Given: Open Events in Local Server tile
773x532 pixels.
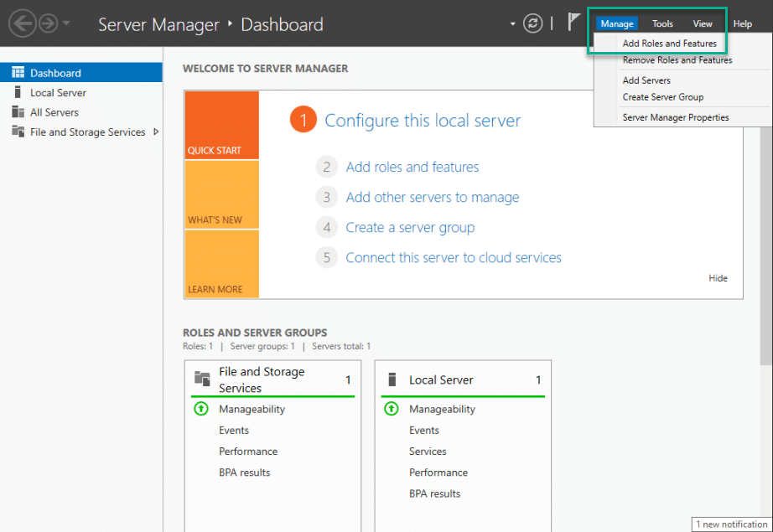Looking at the screenshot, I should [x=424, y=430].
